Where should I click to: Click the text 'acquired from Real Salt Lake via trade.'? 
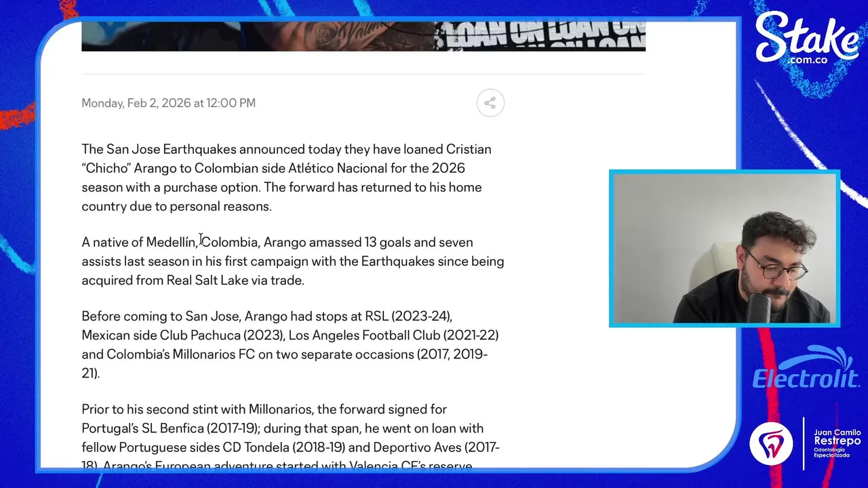(193, 280)
